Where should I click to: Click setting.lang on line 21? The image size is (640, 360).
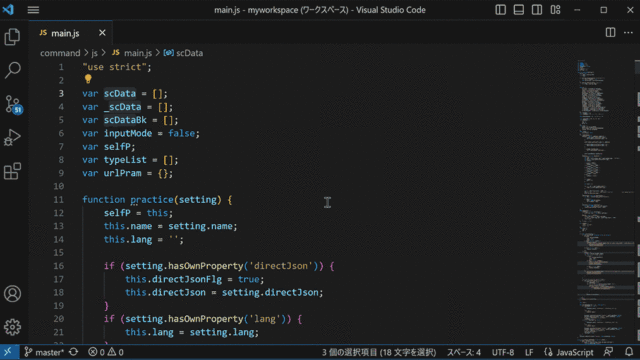pyautogui.click(x=222, y=332)
